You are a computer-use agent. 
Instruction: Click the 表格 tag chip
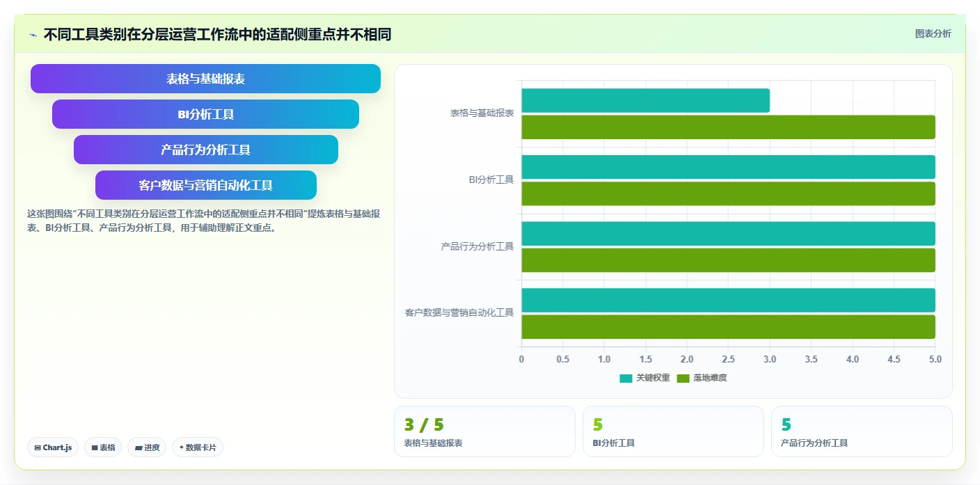(103, 447)
